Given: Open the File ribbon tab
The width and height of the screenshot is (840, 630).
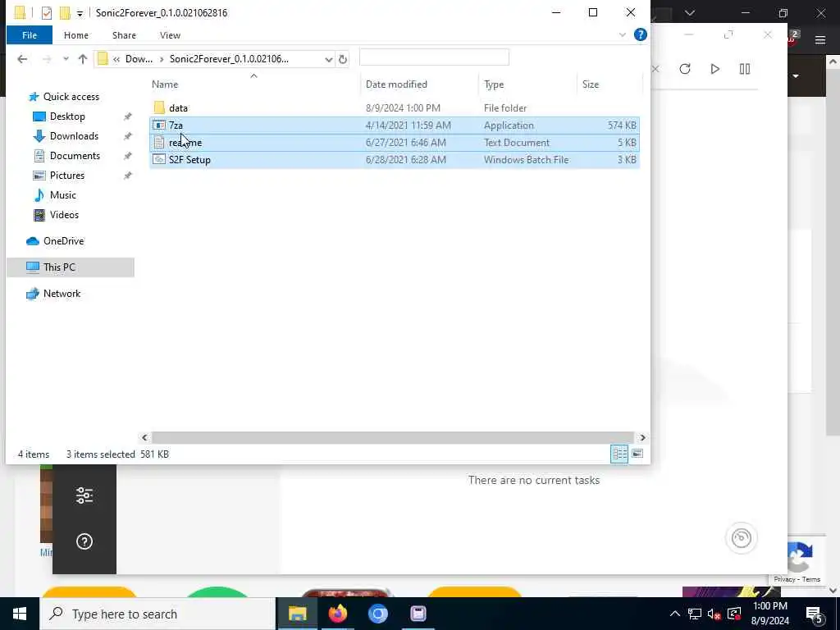Looking at the screenshot, I should (x=30, y=35).
